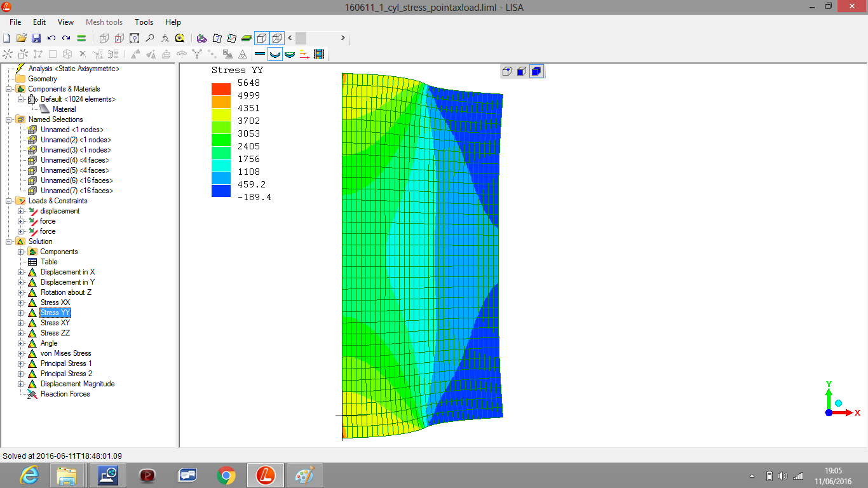Click the animation filmstrip icon
Viewport: 868px width, 488px height.
pyautogui.click(x=319, y=55)
